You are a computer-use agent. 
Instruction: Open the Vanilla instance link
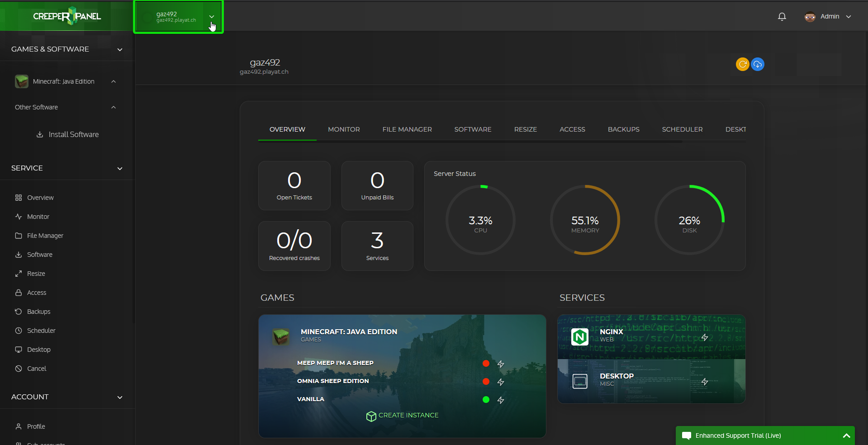click(x=311, y=399)
